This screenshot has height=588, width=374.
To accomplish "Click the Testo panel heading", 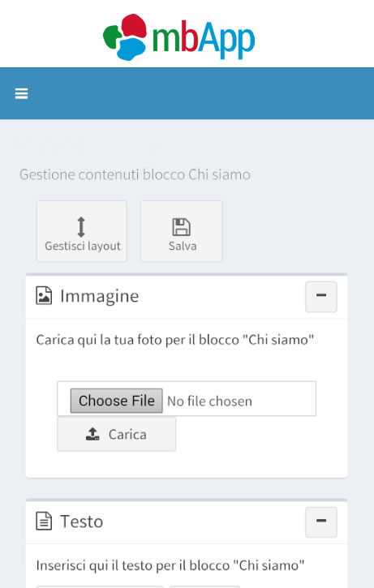I will tap(82, 521).
